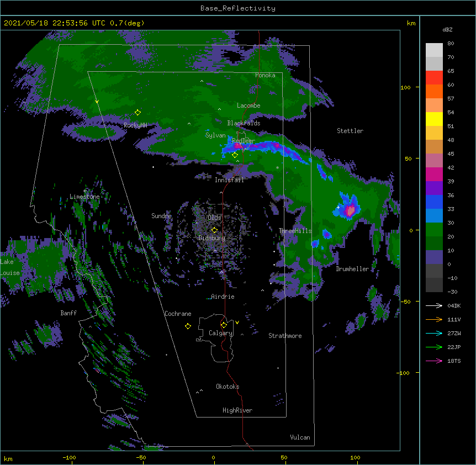Click the Strathmore city label
This screenshot has width=476, height=465.
(285, 336)
